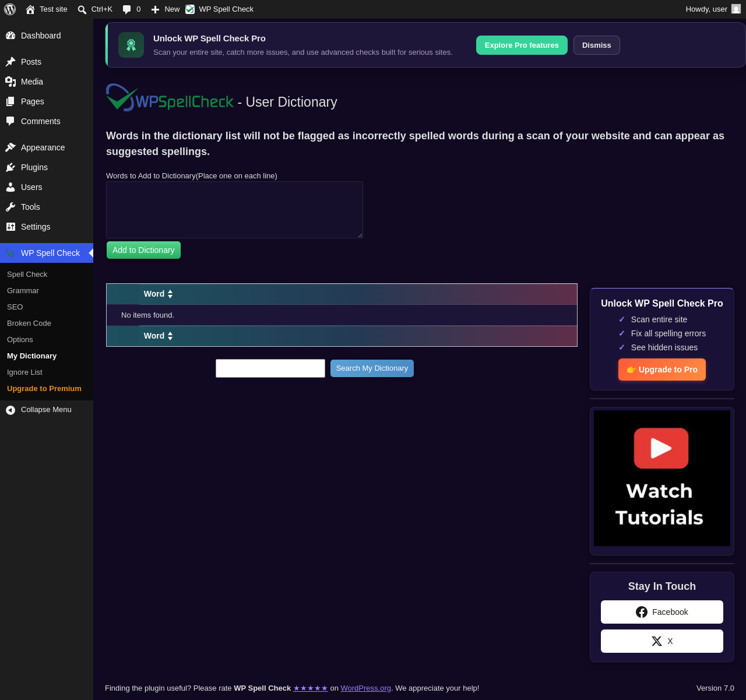Open the Spell Check submenu item
The height and width of the screenshot is (700, 746).
[x=27, y=274]
